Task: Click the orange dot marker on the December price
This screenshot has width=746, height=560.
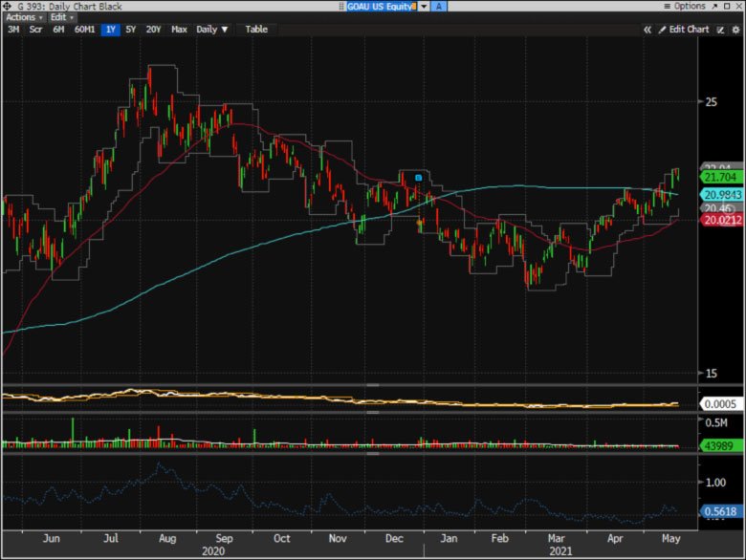Action: [419, 222]
